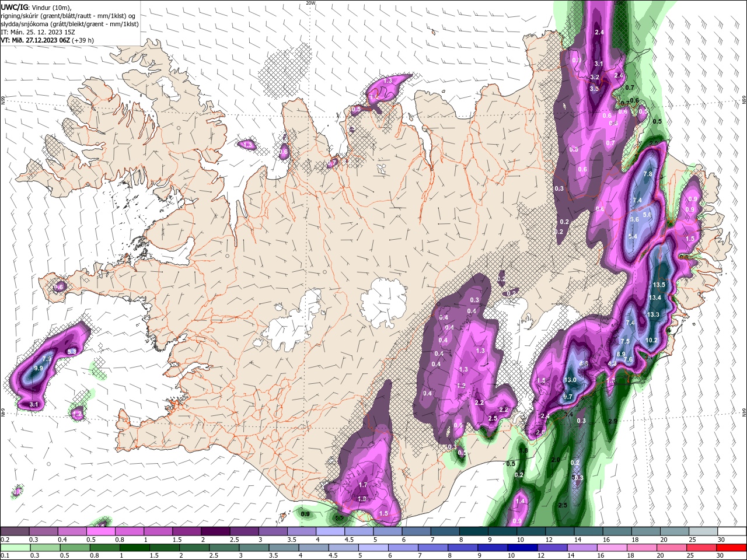
Task: Click the map value 5.4
Action: pyautogui.click(x=633, y=236)
